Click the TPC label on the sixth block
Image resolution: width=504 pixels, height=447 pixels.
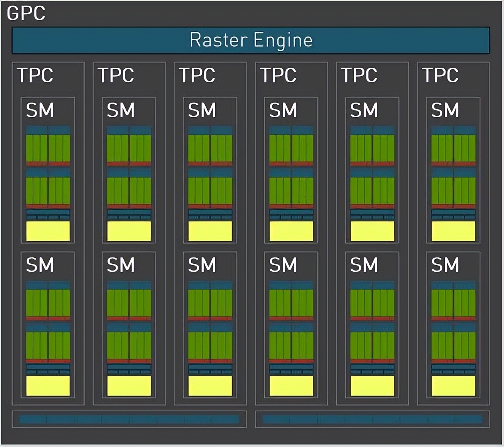(441, 75)
